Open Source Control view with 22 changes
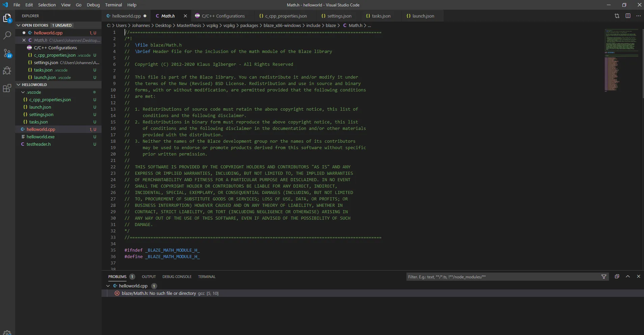Image resolution: width=644 pixels, height=335 pixels. click(x=7, y=53)
